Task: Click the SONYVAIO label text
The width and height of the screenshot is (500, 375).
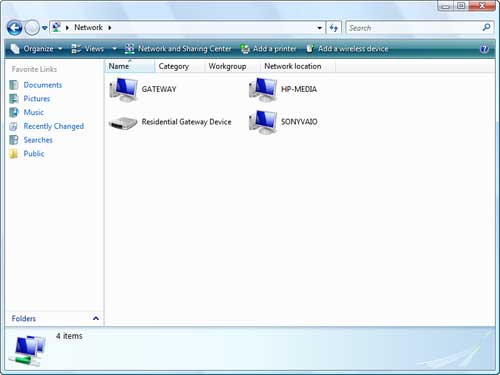Action: (299, 122)
